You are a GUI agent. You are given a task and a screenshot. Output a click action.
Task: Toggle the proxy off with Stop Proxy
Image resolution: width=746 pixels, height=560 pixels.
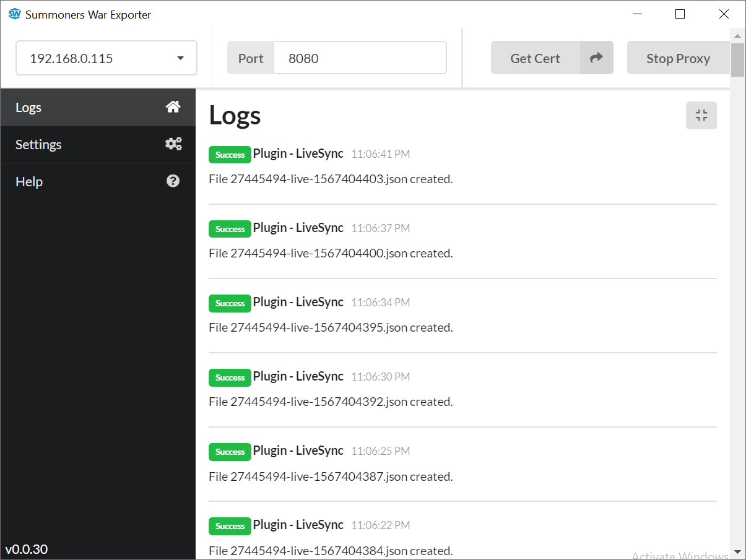point(678,58)
